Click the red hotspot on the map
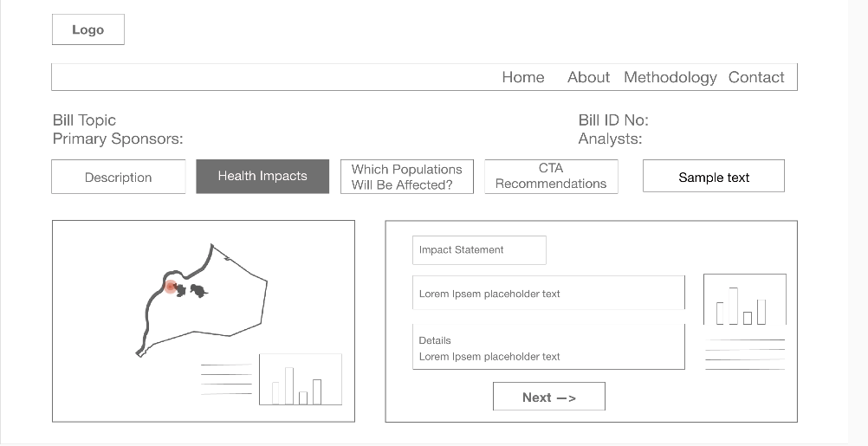 click(171, 287)
